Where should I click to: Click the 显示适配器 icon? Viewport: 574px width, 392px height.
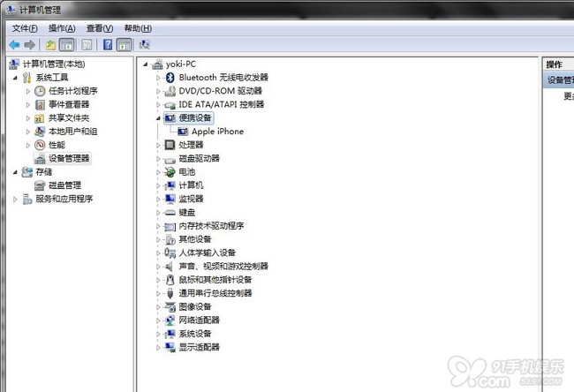tap(170, 347)
